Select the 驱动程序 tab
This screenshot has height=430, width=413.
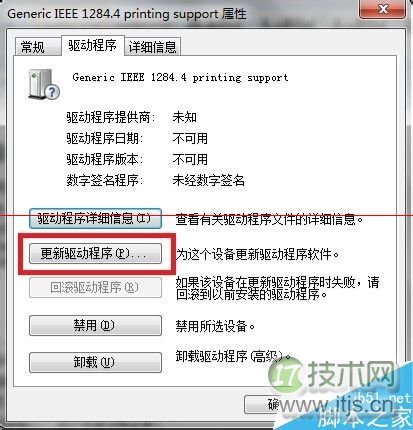click(x=93, y=45)
